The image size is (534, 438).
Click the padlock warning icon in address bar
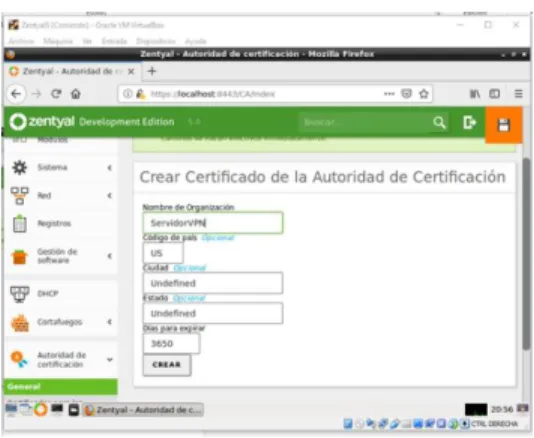click(x=141, y=94)
